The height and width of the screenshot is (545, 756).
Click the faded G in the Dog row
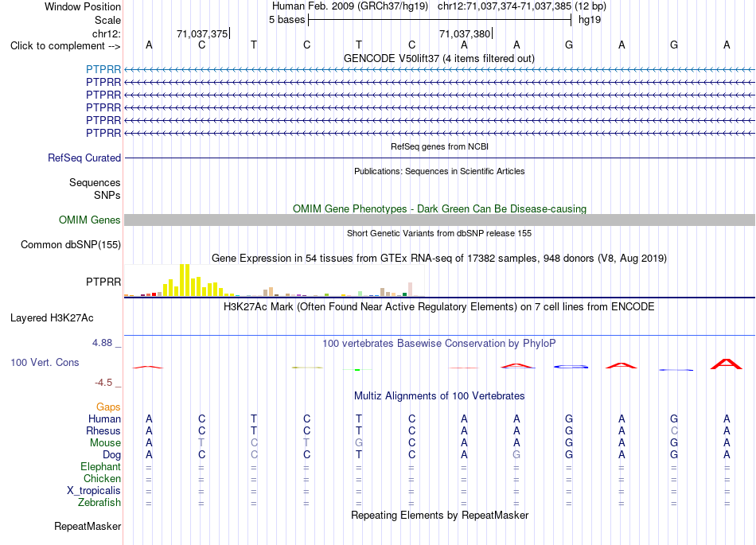(516, 454)
